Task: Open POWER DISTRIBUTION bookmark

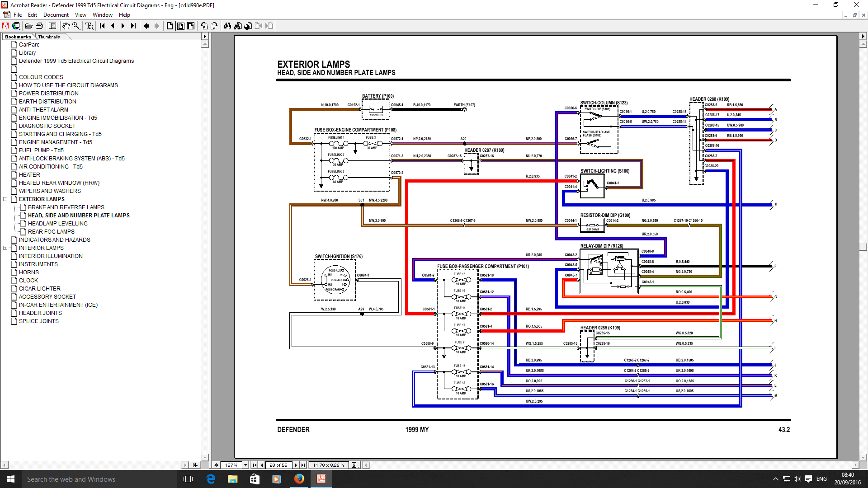Action: [49, 94]
